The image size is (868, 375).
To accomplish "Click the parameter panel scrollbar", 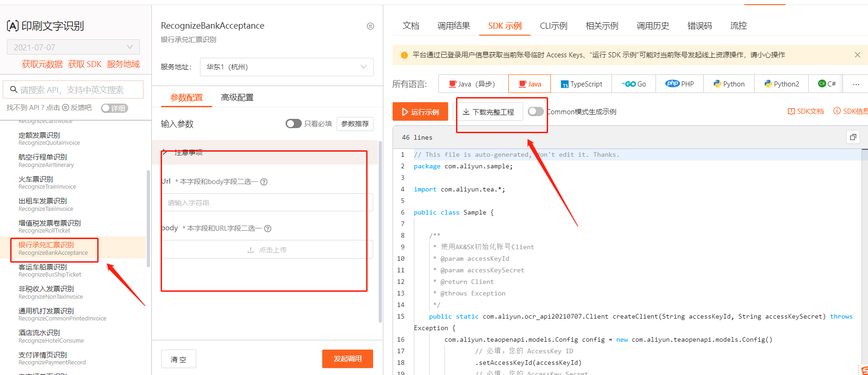I will [x=381, y=231].
